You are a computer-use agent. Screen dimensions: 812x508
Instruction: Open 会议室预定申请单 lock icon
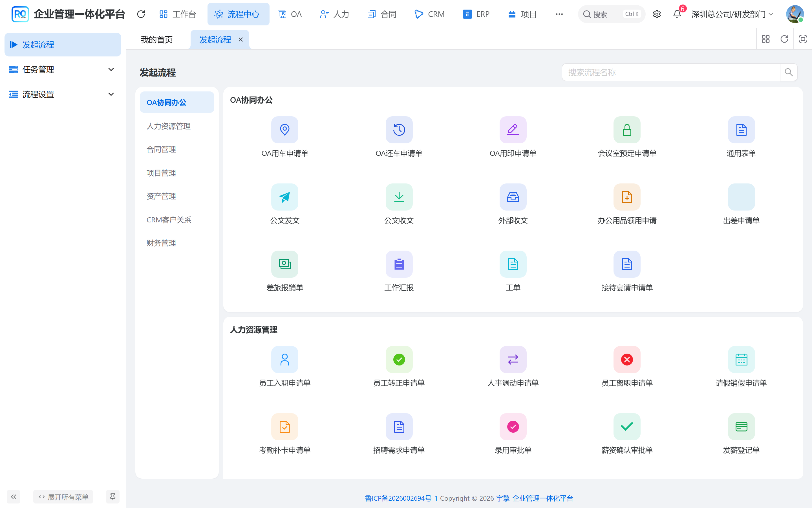tap(627, 130)
